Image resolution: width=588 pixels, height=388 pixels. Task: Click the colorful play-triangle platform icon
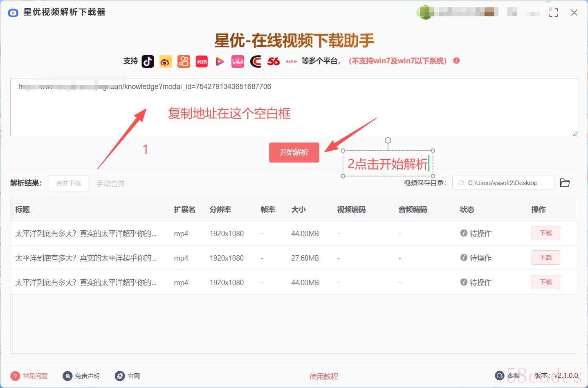tap(220, 61)
